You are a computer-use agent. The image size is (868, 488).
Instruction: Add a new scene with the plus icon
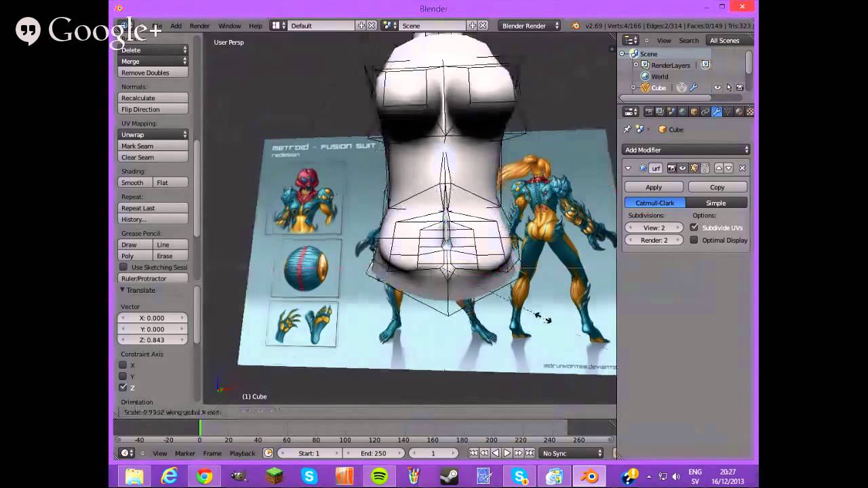473,25
